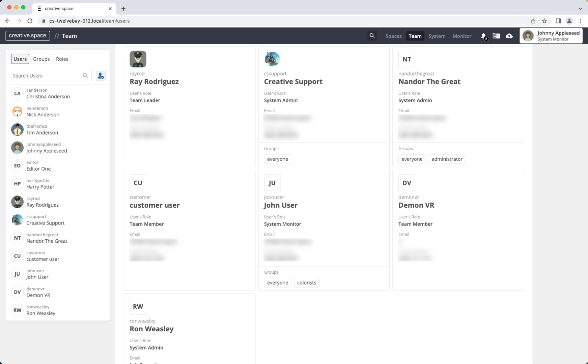Open the notifications bell icon

(x=484, y=36)
